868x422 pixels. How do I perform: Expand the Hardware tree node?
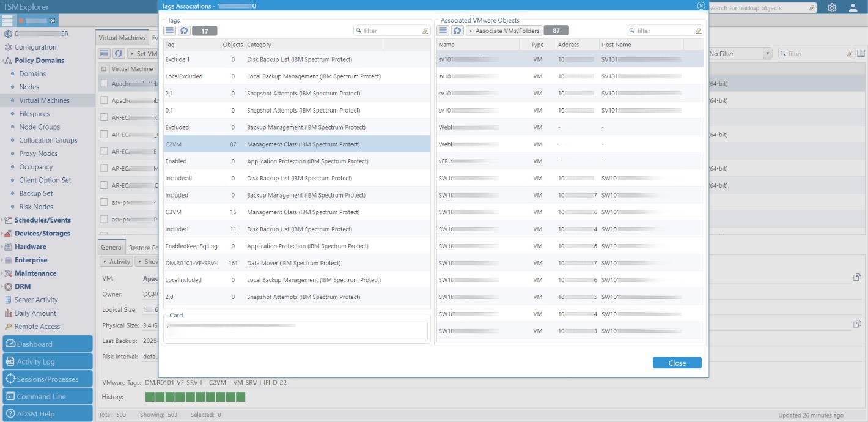(x=2, y=247)
